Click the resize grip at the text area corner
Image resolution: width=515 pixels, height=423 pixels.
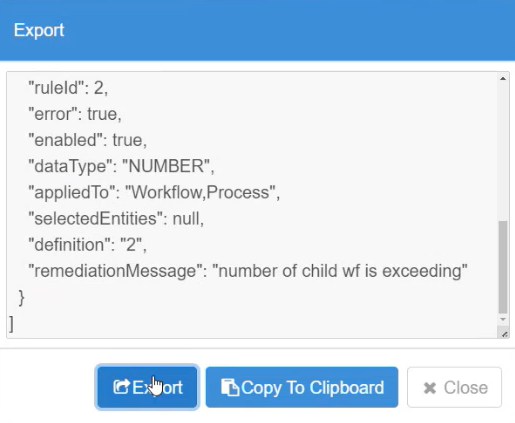coord(504,334)
